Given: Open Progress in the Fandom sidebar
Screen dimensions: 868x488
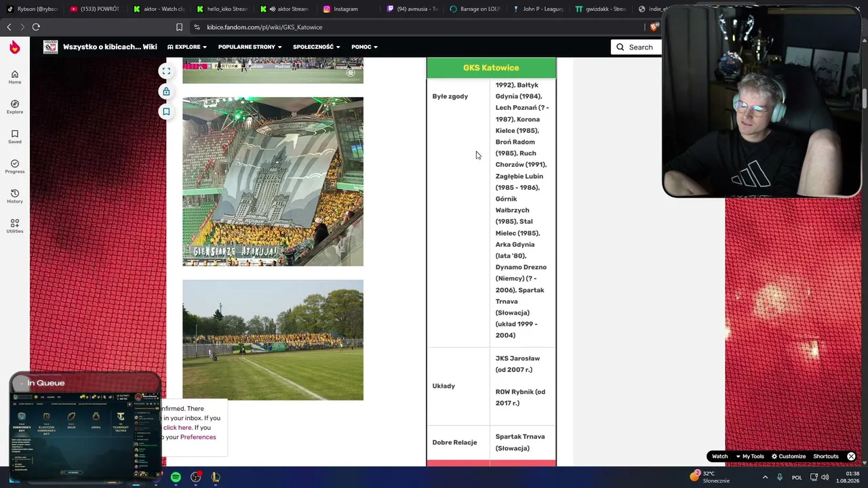Looking at the screenshot, I should (x=15, y=167).
